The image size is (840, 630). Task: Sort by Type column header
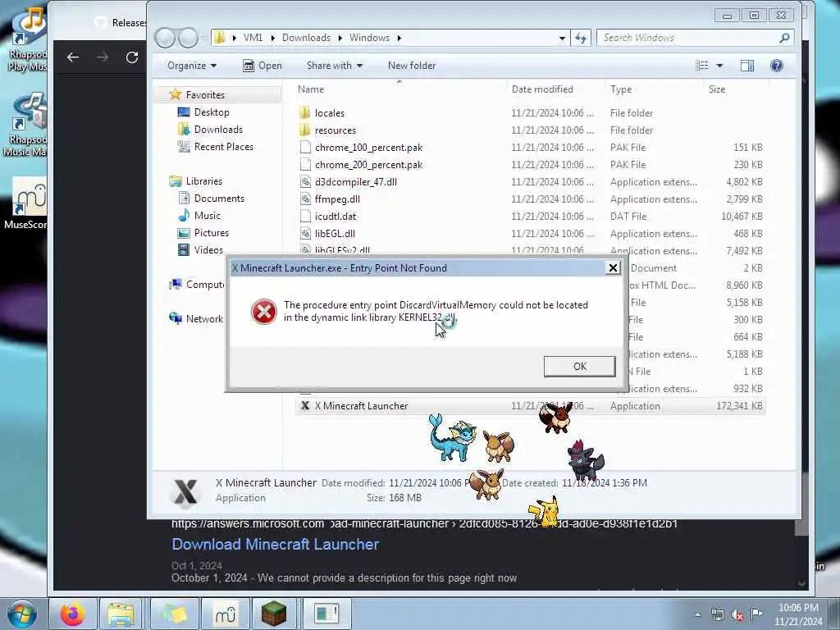point(621,89)
